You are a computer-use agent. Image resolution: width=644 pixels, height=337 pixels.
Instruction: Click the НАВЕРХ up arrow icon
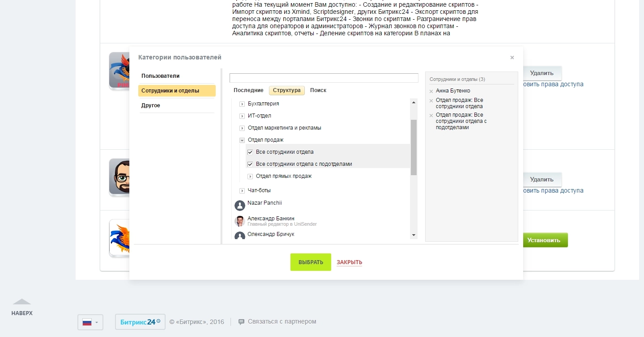pyautogui.click(x=22, y=302)
